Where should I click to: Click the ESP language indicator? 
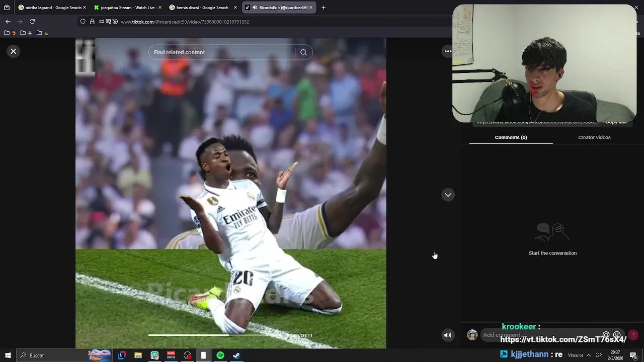point(599,355)
